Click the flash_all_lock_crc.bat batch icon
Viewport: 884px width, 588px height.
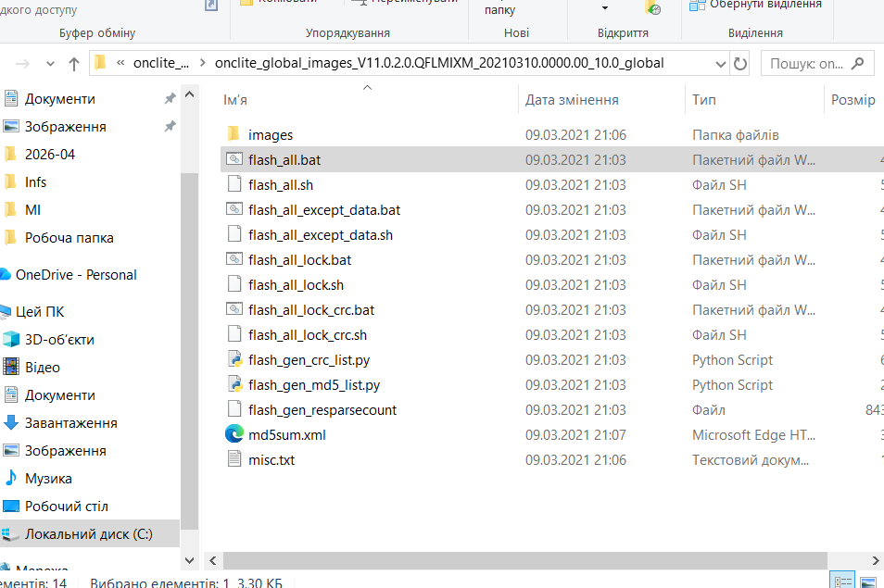[234, 309]
